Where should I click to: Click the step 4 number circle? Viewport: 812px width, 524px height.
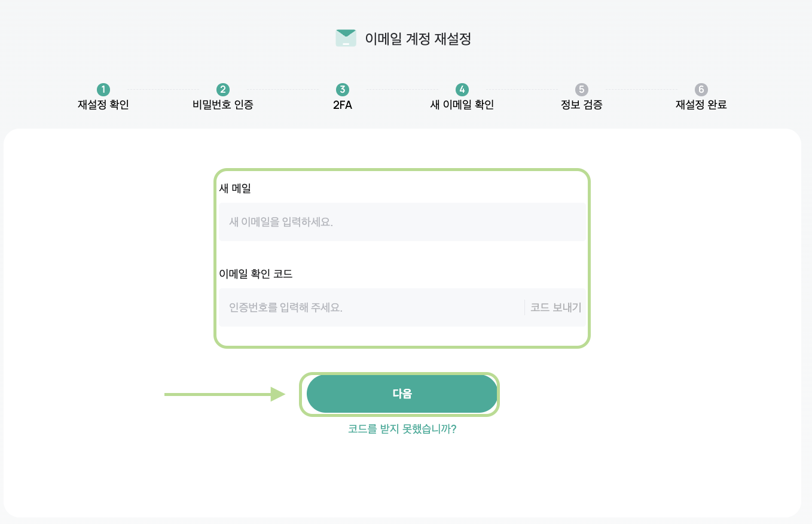[x=462, y=90]
